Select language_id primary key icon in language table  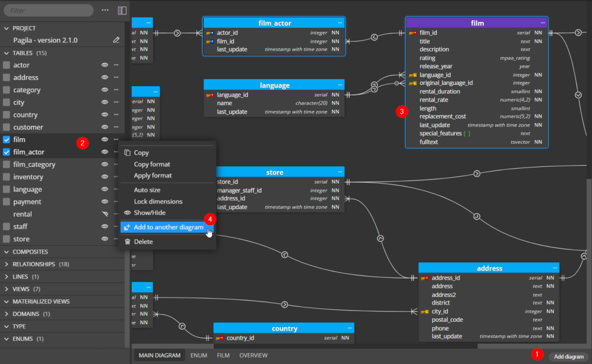point(210,95)
